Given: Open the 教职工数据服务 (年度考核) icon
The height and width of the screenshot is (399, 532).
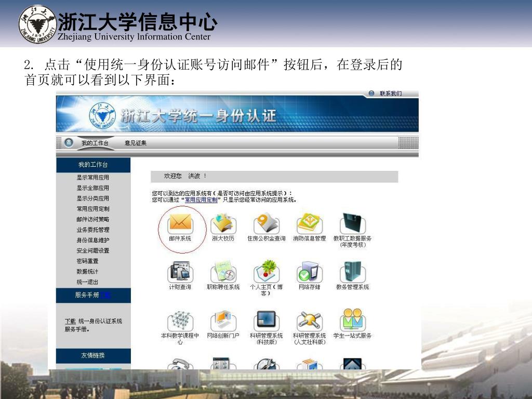Looking at the screenshot, I should (353, 223).
